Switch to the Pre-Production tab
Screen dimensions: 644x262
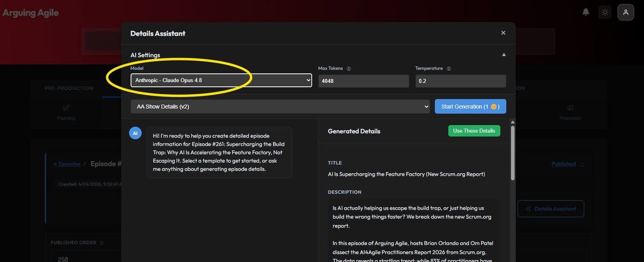coord(69,88)
